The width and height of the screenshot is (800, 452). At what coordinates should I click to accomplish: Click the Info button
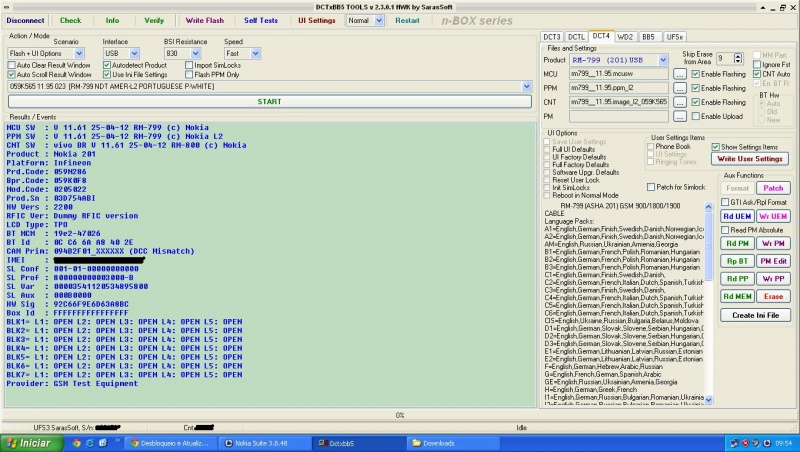click(112, 20)
